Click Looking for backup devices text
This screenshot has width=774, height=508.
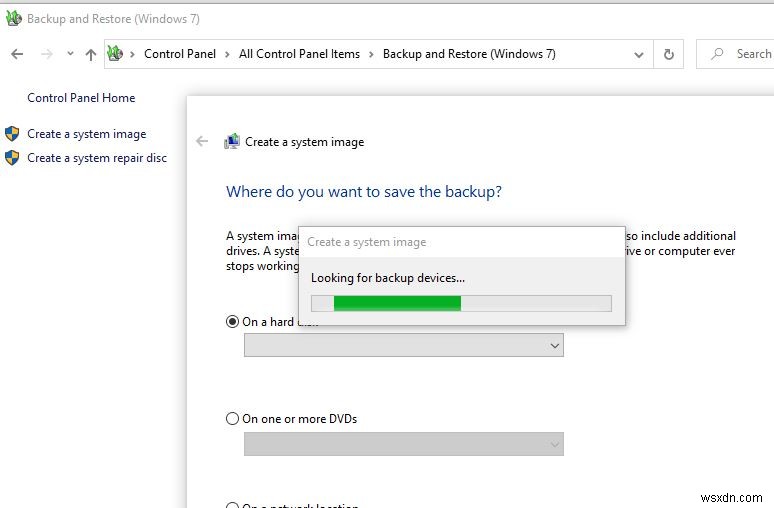387,278
